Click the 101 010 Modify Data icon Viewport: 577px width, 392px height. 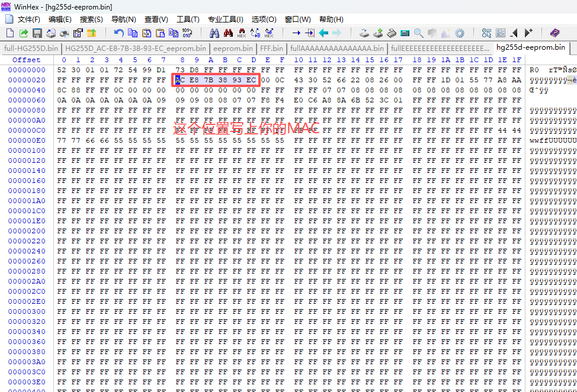point(187,33)
